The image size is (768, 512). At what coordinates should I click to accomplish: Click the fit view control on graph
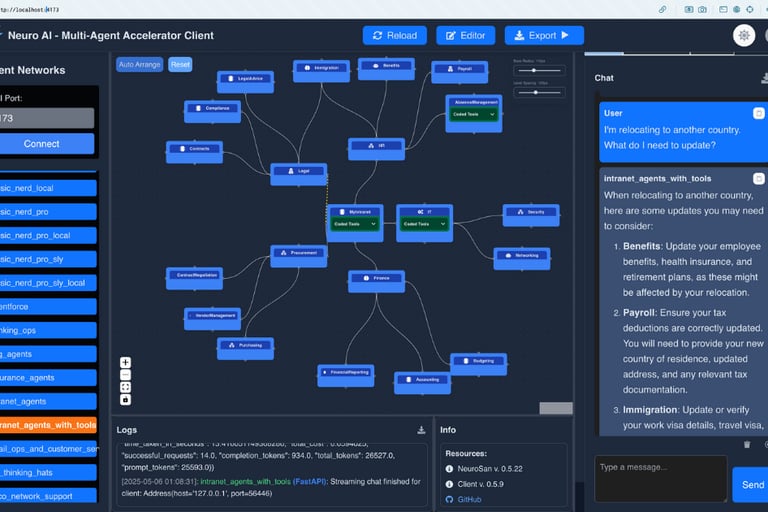click(x=125, y=387)
